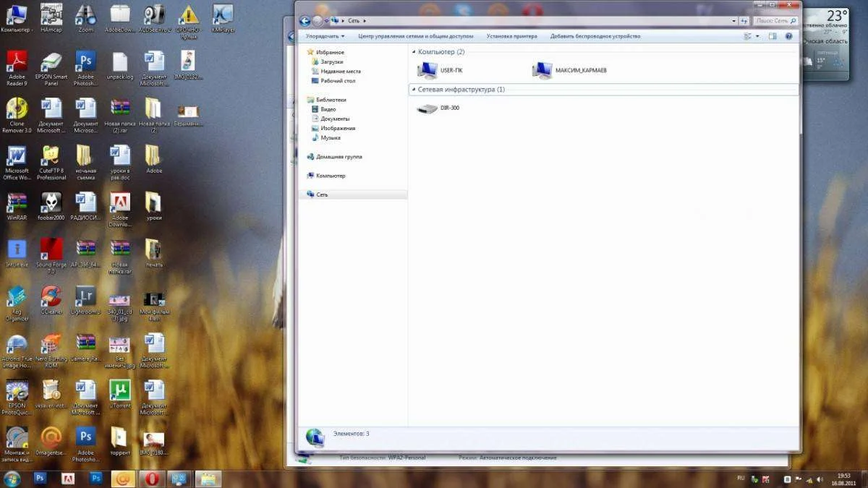The image size is (868, 488).
Task: Click the refresh button beside address bar
Action: pos(744,21)
